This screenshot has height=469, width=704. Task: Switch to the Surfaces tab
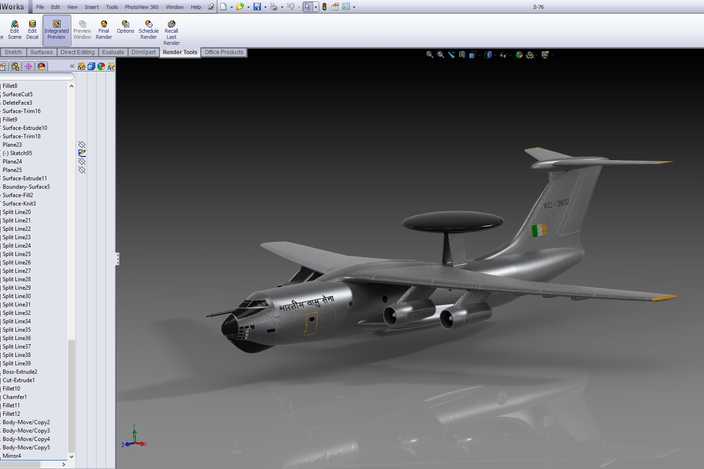(41, 52)
